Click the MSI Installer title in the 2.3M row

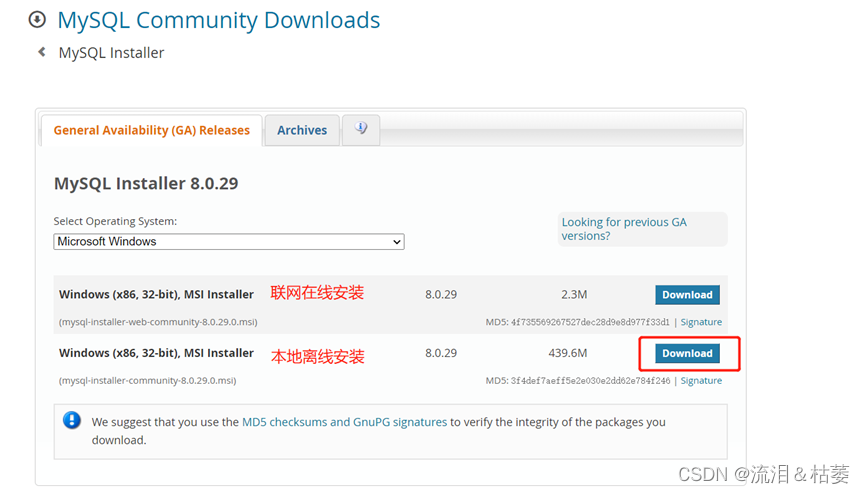156,295
